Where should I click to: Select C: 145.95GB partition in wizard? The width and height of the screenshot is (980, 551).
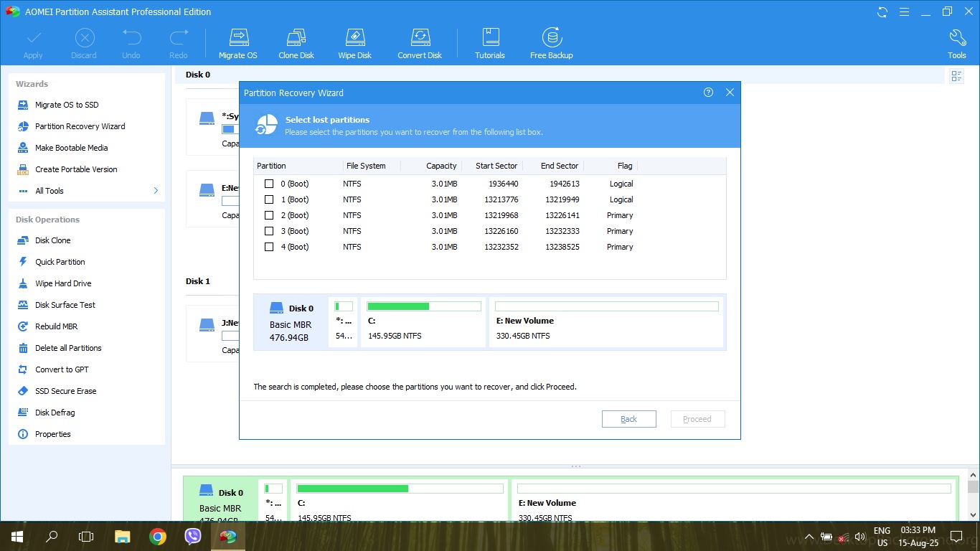(x=423, y=323)
